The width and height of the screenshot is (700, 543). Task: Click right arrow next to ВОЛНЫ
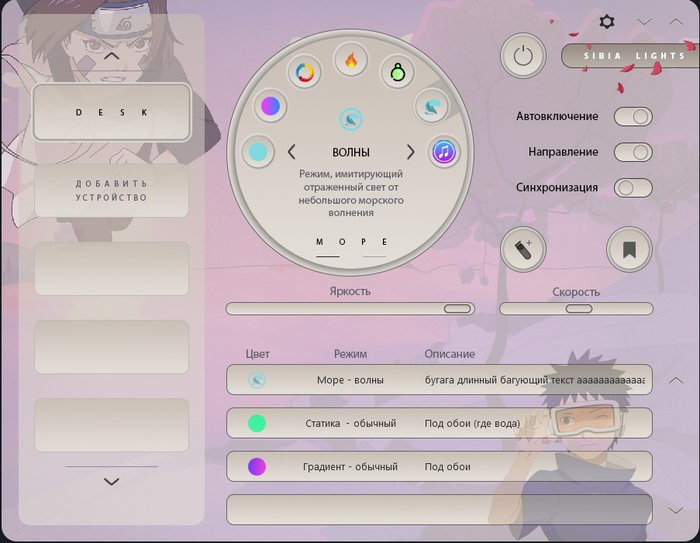pos(410,152)
